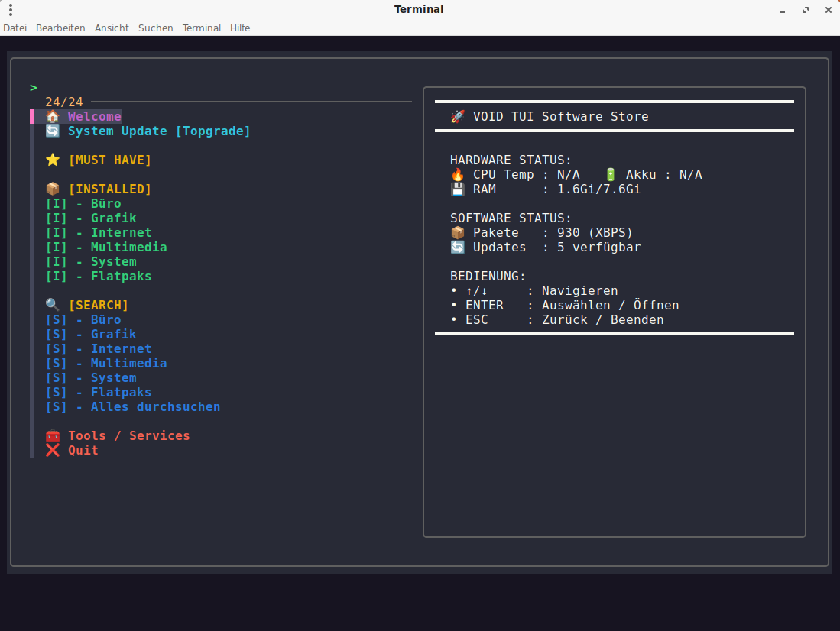Click the package icon beside INSTALLED

(x=52, y=189)
